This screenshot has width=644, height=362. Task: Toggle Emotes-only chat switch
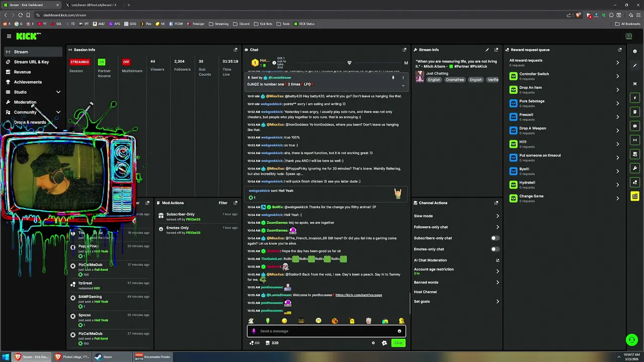(495, 249)
